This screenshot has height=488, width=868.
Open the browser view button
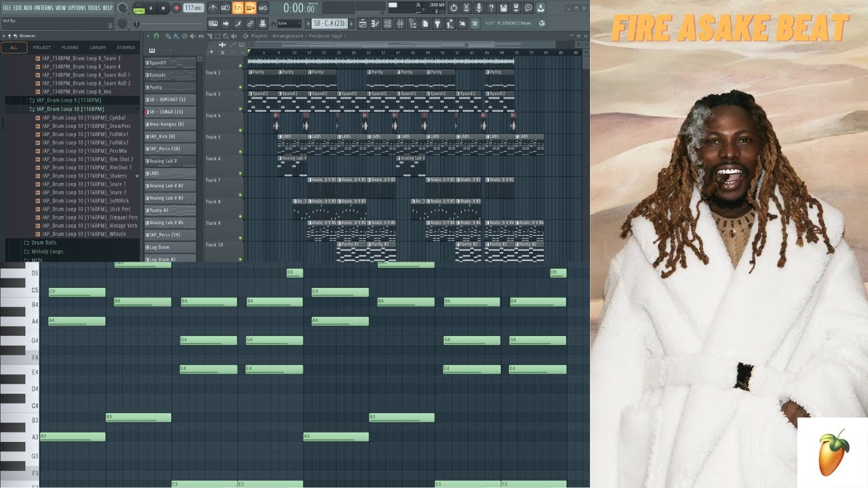tap(412, 24)
